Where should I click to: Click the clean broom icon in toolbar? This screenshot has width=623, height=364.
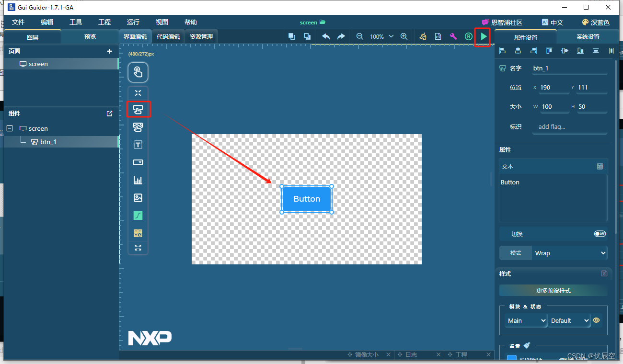coord(423,36)
